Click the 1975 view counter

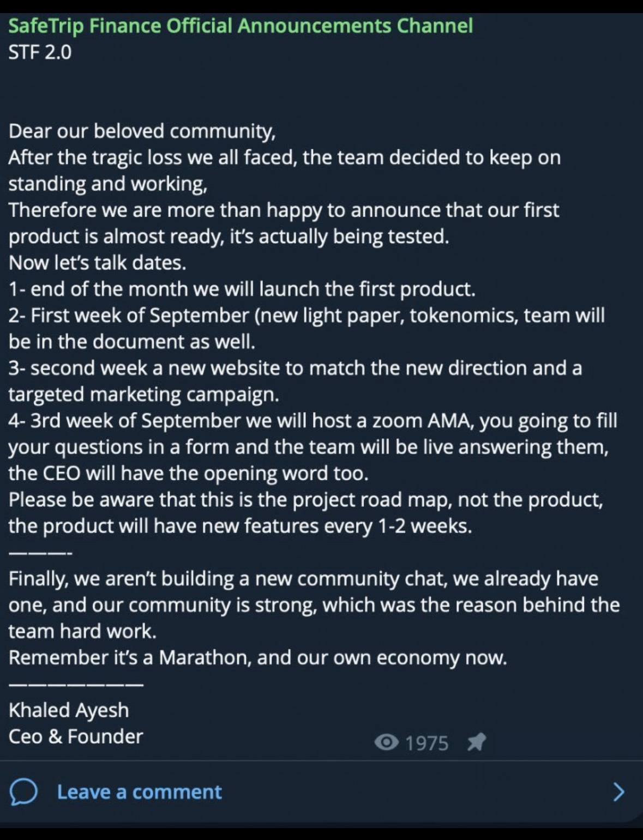425,742
